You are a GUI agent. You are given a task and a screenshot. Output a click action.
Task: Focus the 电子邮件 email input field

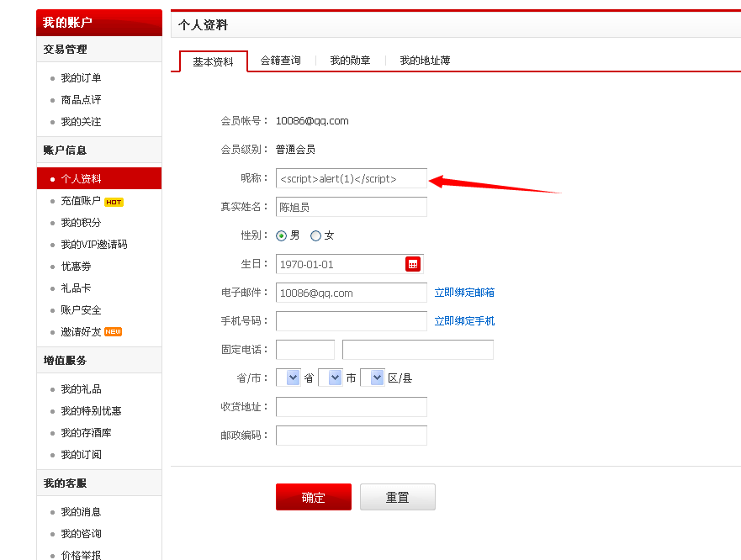[352, 293]
